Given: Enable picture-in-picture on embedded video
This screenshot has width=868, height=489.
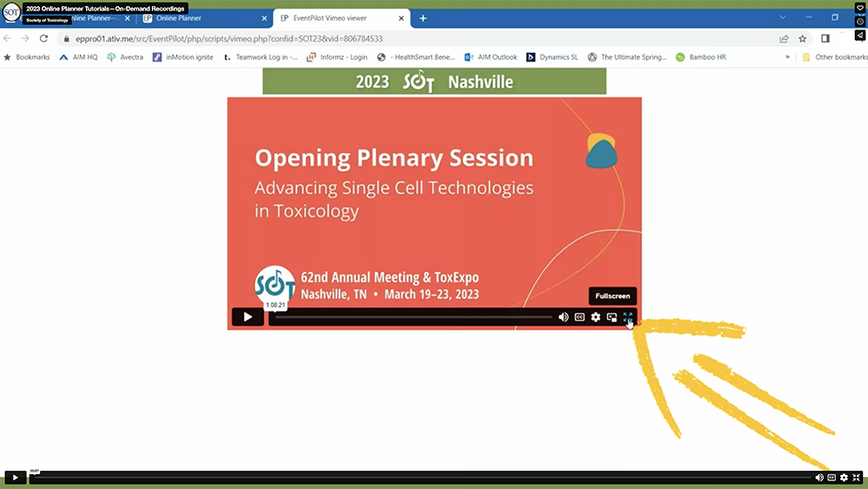Looking at the screenshot, I should coord(612,317).
